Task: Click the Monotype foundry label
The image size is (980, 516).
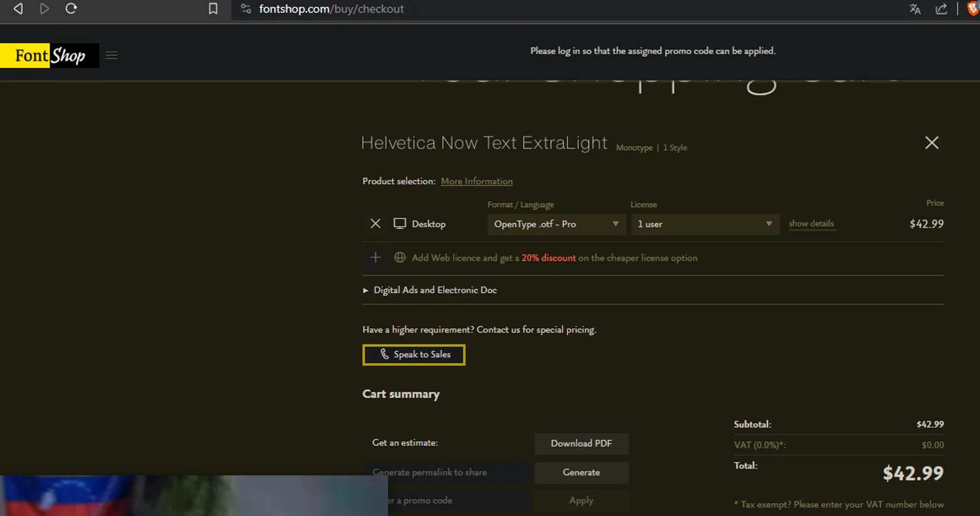Action: coord(634,148)
